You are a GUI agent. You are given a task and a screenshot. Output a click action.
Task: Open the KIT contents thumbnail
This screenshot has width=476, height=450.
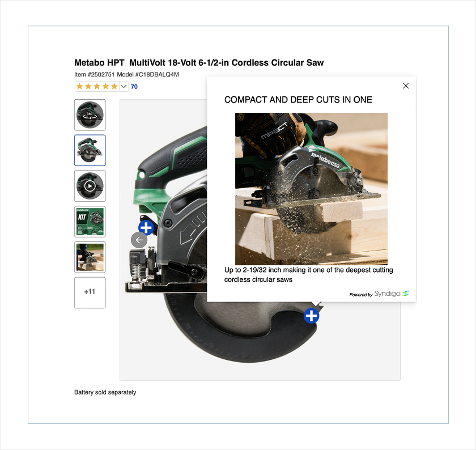point(90,222)
